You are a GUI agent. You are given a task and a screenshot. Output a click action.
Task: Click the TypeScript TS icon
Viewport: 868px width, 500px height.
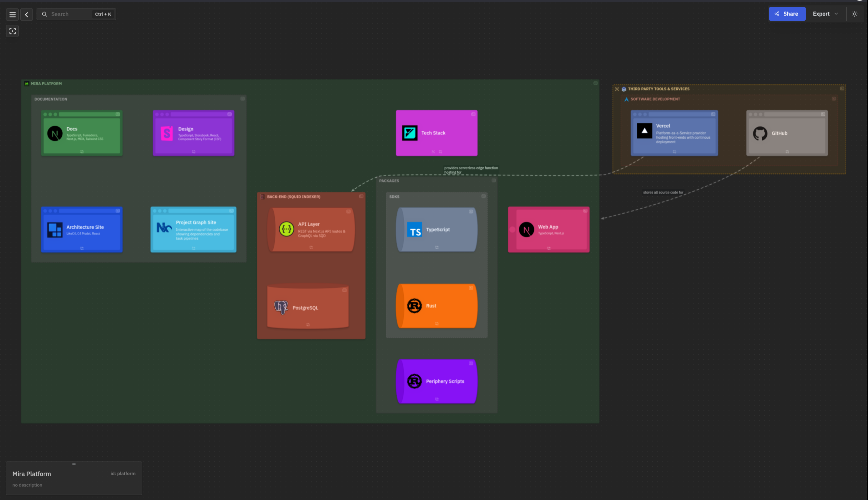coord(414,230)
